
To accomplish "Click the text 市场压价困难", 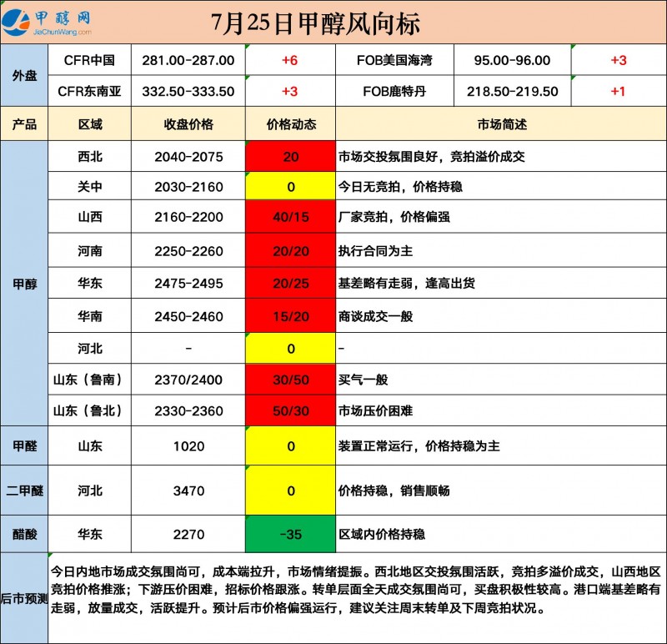I will (375, 410).
